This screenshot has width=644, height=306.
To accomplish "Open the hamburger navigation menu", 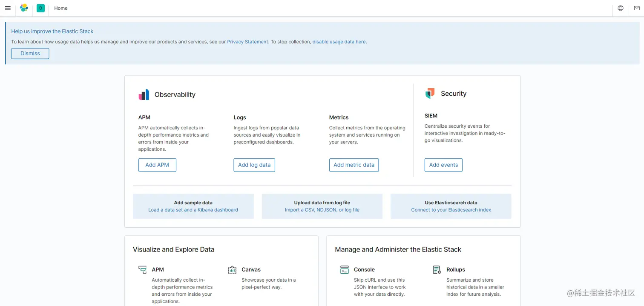I will [8, 8].
